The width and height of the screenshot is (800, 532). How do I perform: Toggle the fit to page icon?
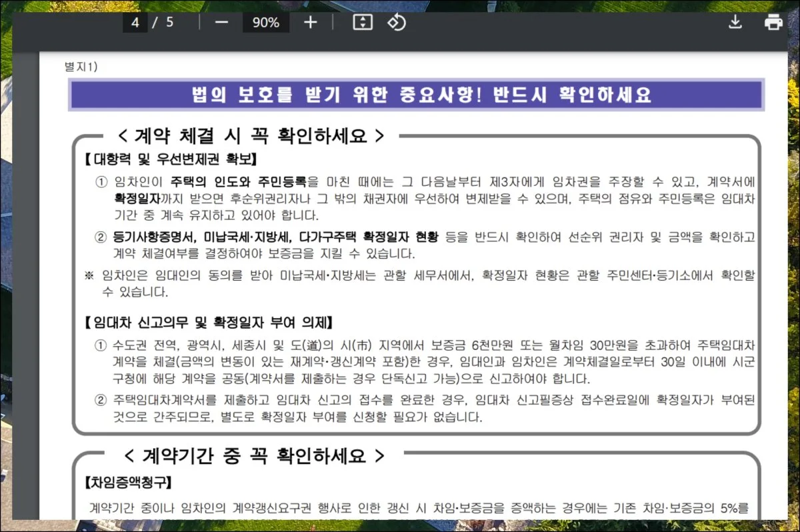(x=362, y=22)
